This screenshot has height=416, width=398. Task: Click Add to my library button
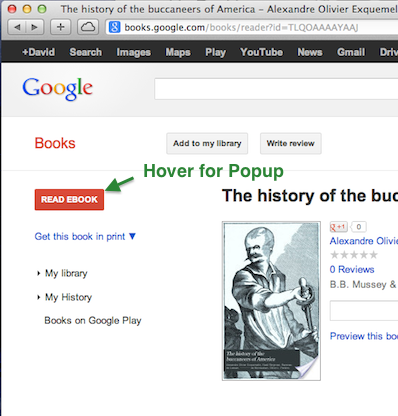[207, 144]
